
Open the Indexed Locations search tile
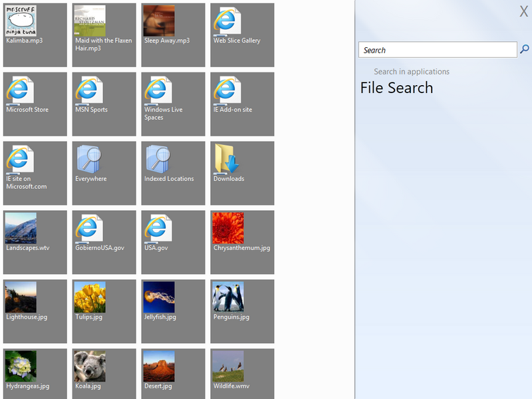(x=173, y=173)
